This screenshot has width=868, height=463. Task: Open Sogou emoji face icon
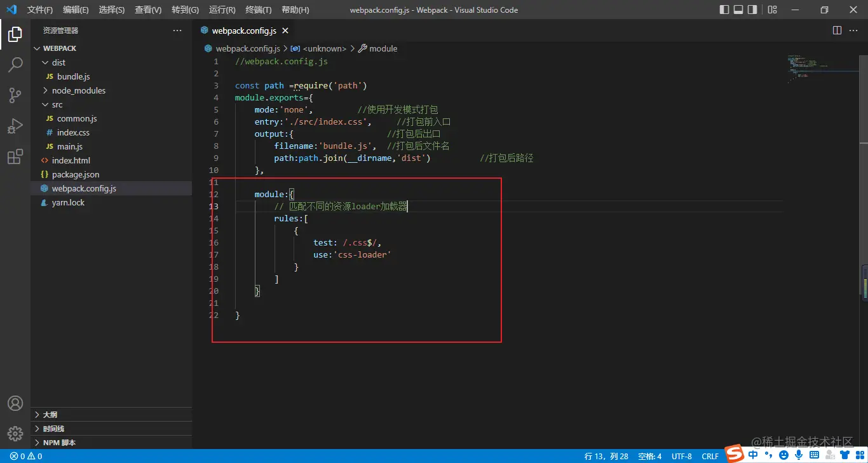tap(783, 455)
